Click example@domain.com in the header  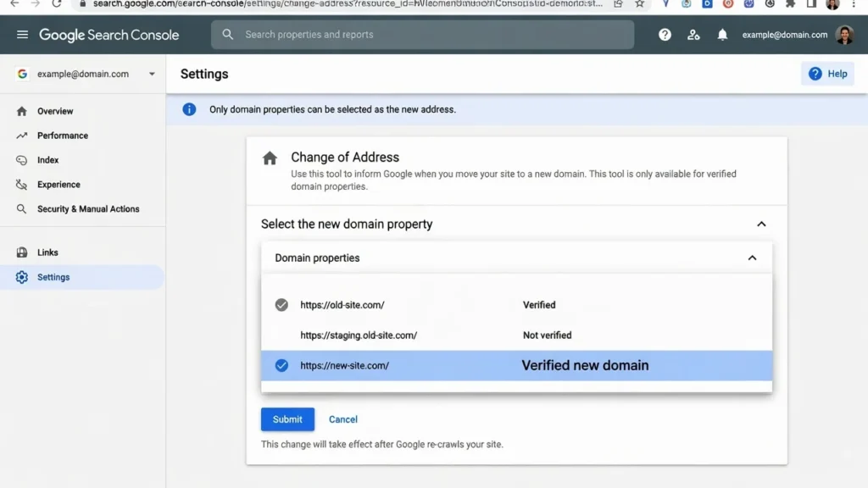pos(784,35)
